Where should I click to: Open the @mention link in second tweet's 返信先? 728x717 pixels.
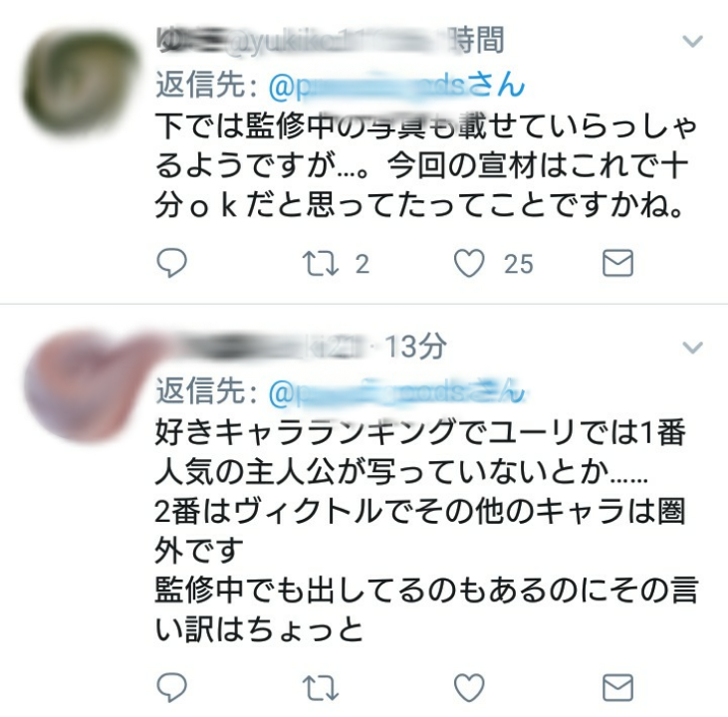click(x=396, y=392)
